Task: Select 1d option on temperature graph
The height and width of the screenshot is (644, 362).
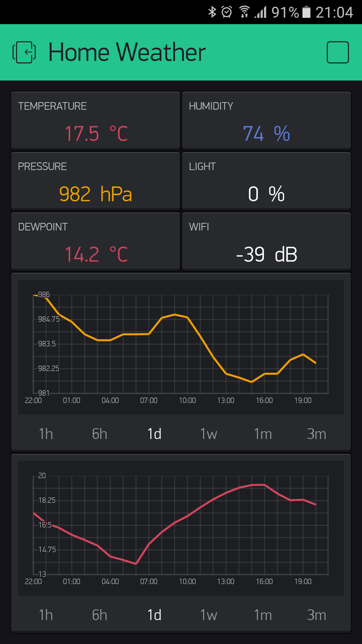Action: 154,615
